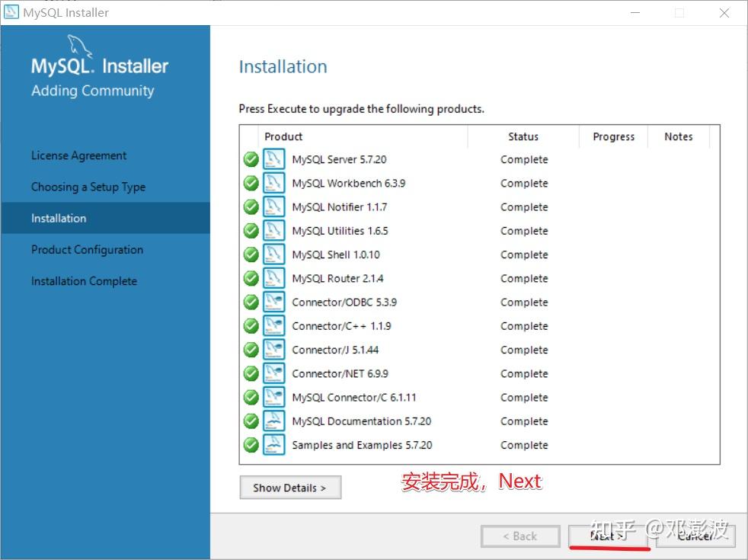The width and height of the screenshot is (748, 560).
Task: Click the Connector/C++ 1.1.9 product icon
Action: coord(273,326)
